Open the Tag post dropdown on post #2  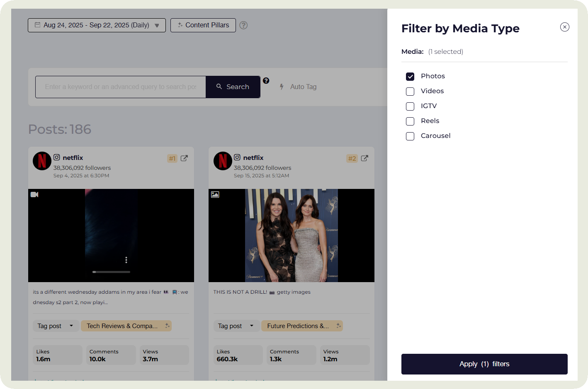point(236,326)
